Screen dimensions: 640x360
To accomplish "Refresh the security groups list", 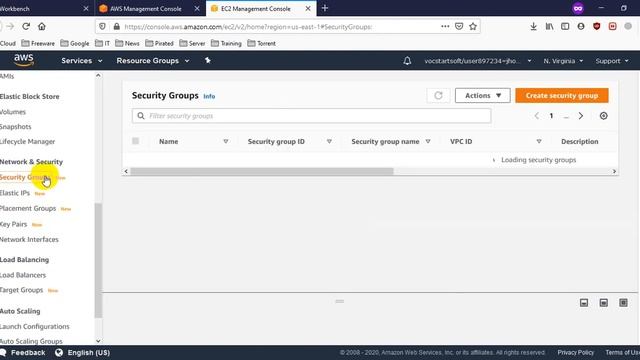I will pos(438,96).
